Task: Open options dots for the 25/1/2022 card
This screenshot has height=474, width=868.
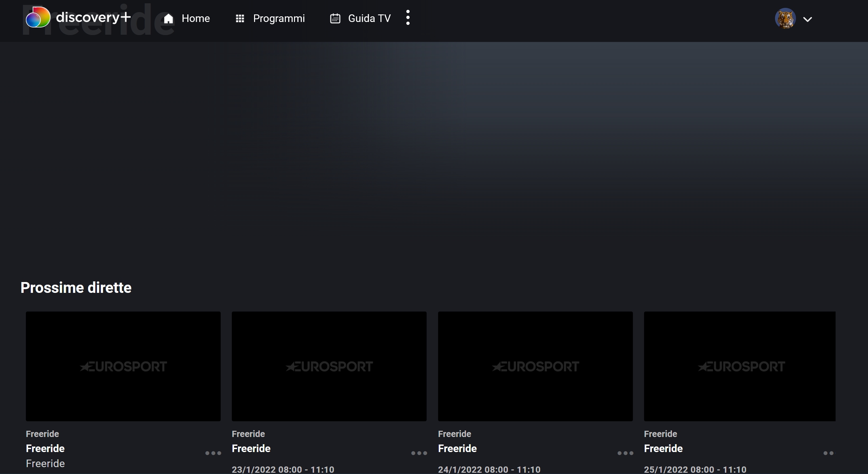Action: point(829,453)
